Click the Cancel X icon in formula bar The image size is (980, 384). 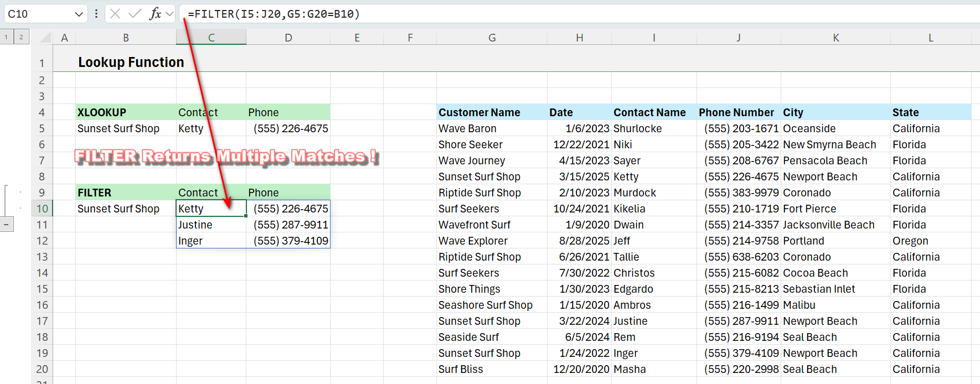(115, 14)
